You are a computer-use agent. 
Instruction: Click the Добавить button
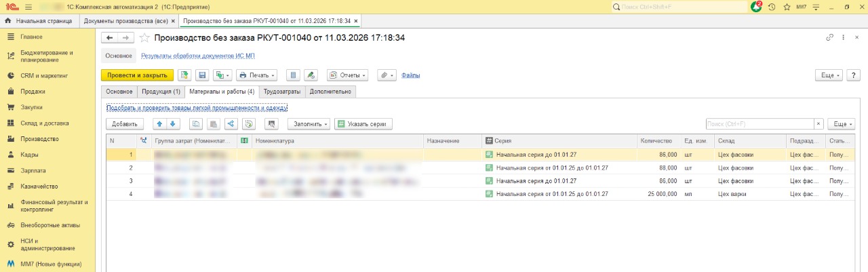[x=125, y=124]
